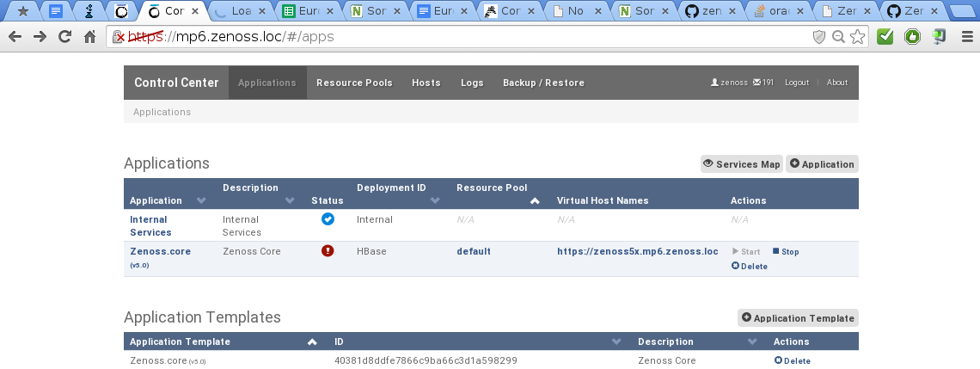Click the Status column header
The image size is (980, 369).
coord(328,200)
